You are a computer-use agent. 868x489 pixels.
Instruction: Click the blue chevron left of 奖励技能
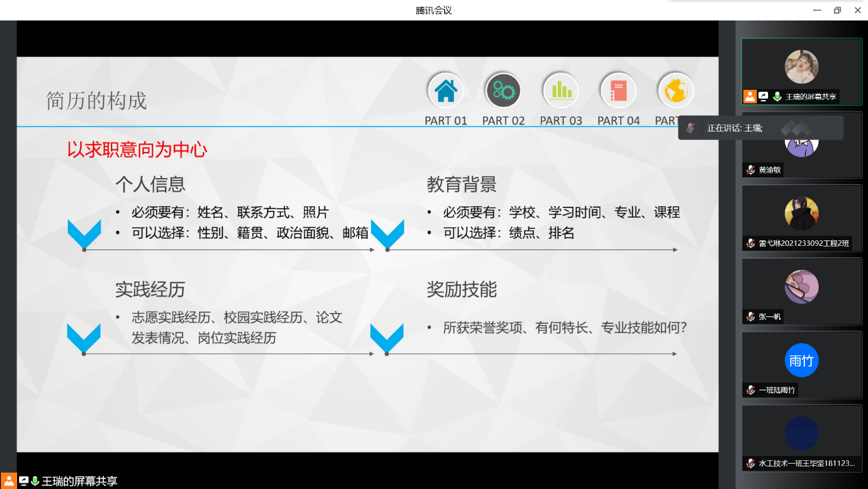tap(387, 338)
